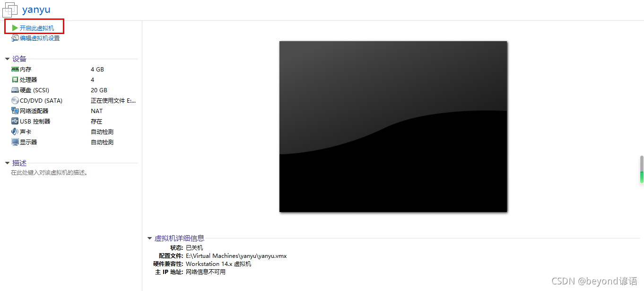644x291 pixels.
Task: Collapse the 设备 devices section
Action: (x=7, y=59)
